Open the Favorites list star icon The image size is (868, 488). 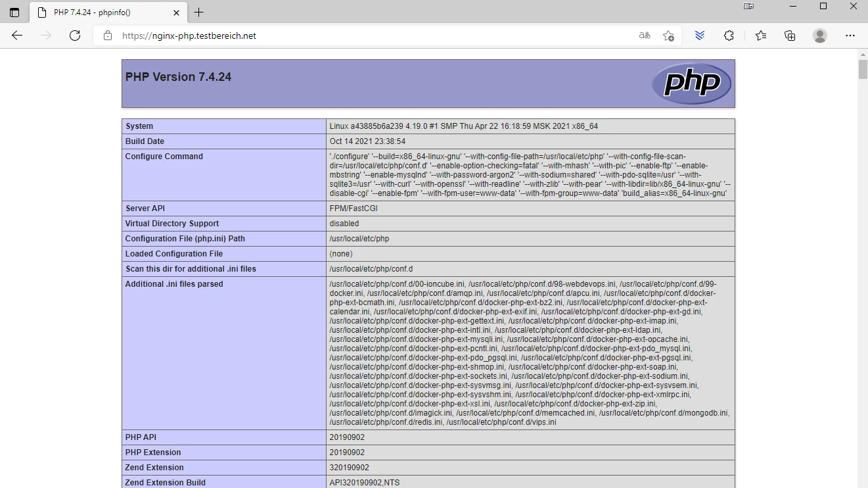pos(760,36)
